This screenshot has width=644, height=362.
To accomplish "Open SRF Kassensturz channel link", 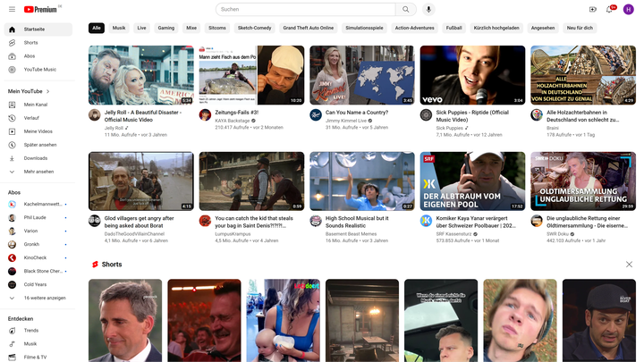I will tap(453, 234).
